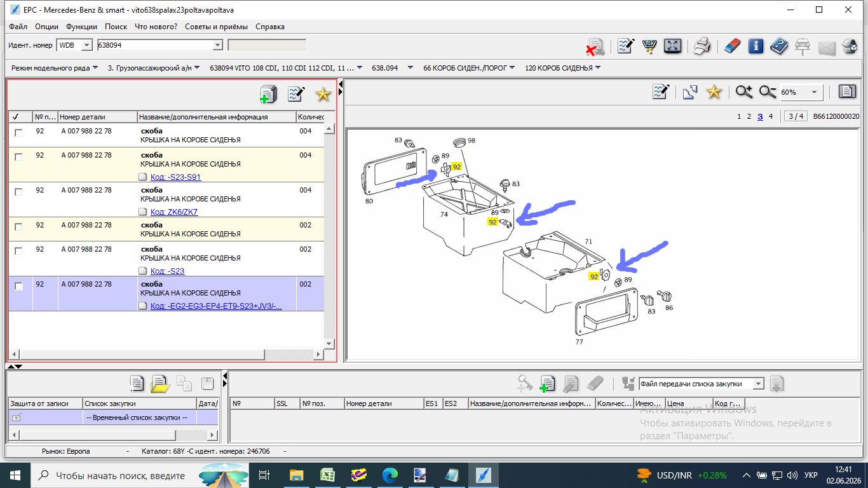Screen dimensions: 868x488
Task: Select the red-blue eraser icon in top toolbar
Action: pyautogui.click(x=733, y=46)
